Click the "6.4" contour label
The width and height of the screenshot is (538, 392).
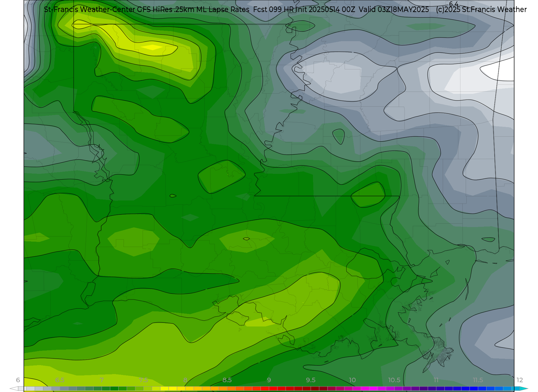click(x=454, y=4)
